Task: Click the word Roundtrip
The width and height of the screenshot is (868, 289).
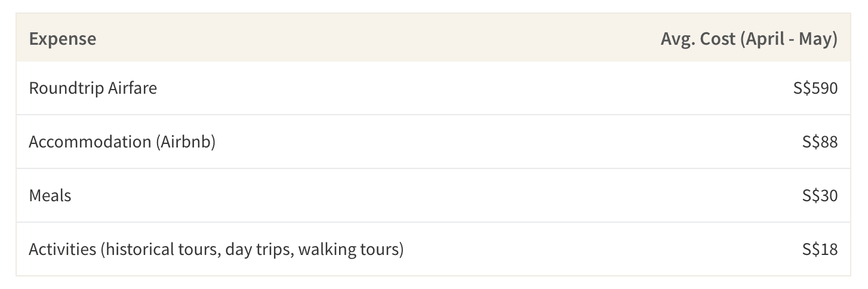Action: tap(67, 89)
